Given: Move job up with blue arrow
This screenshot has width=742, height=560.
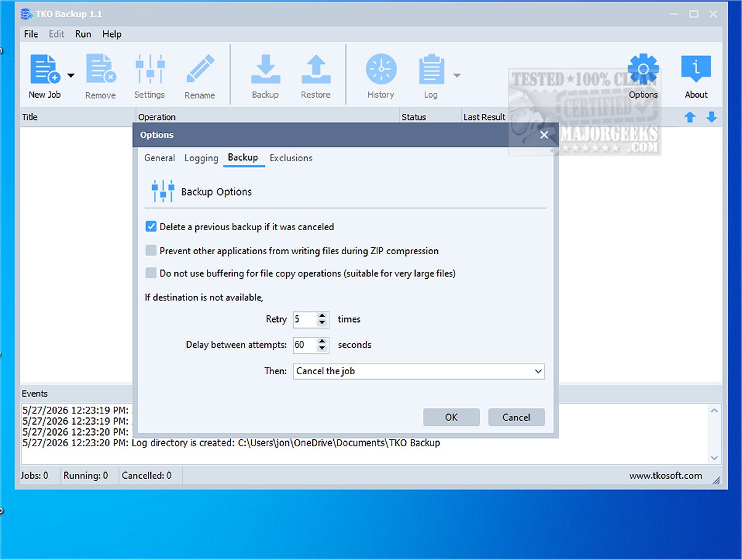Looking at the screenshot, I should point(690,117).
